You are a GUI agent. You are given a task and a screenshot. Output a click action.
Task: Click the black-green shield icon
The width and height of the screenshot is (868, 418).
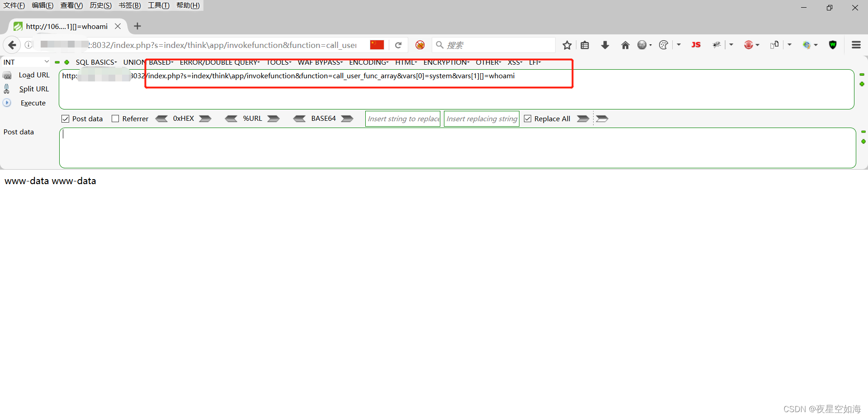pos(833,45)
